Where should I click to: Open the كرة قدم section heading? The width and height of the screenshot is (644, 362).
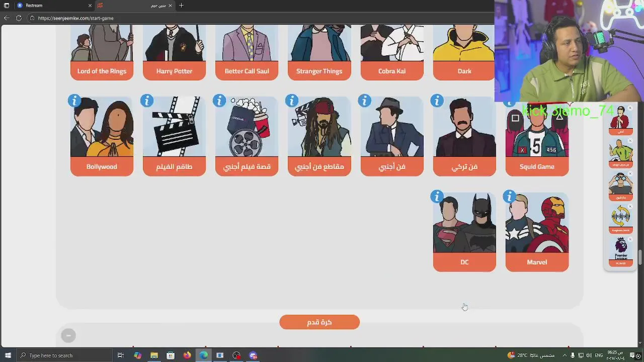tap(319, 322)
